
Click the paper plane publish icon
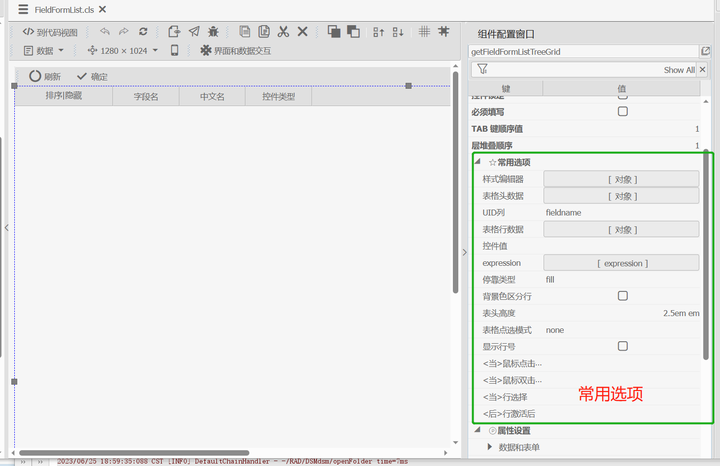pos(194,32)
